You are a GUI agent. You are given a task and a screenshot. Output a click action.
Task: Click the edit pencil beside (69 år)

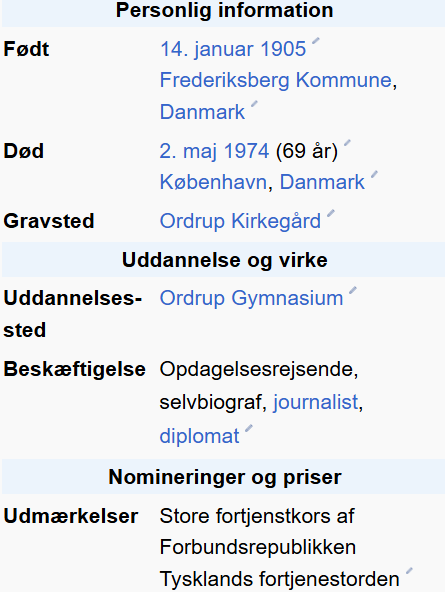click(x=347, y=143)
